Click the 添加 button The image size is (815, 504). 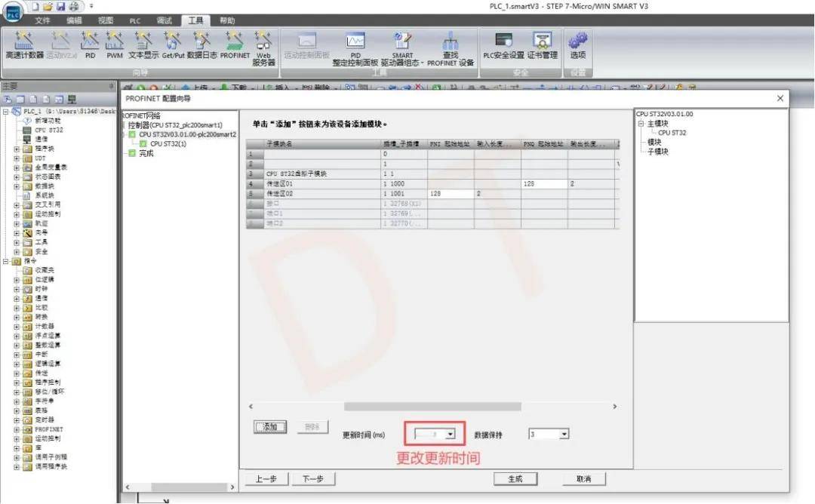click(269, 427)
